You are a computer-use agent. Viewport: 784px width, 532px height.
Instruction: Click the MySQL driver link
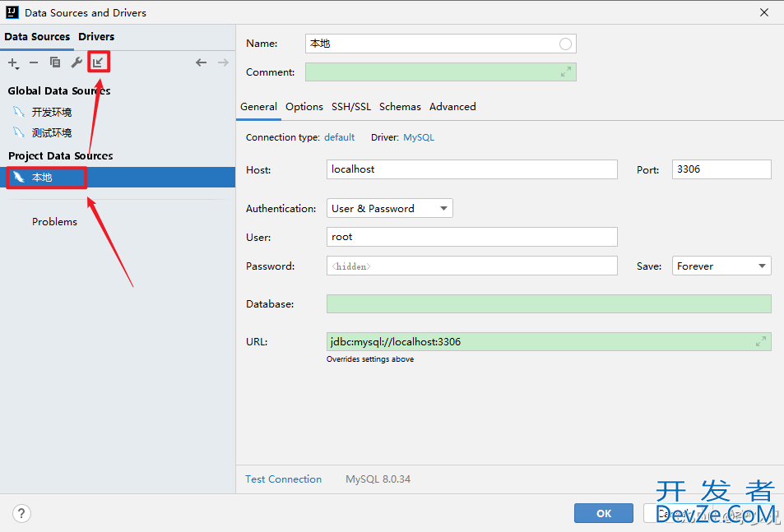(x=419, y=137)
